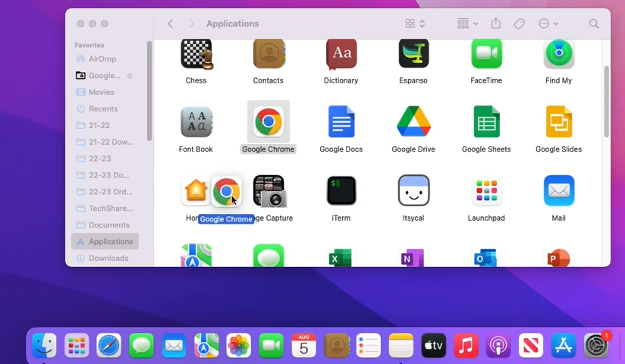Select the Image Capture app icon
This screenshot has height=364, width=625.
269,191
